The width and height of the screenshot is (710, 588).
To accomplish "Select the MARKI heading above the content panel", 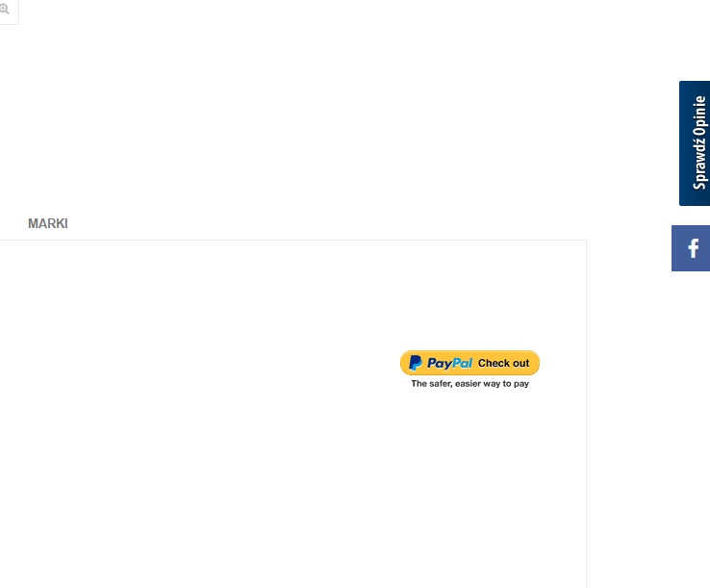I will (x=48, y=223).
